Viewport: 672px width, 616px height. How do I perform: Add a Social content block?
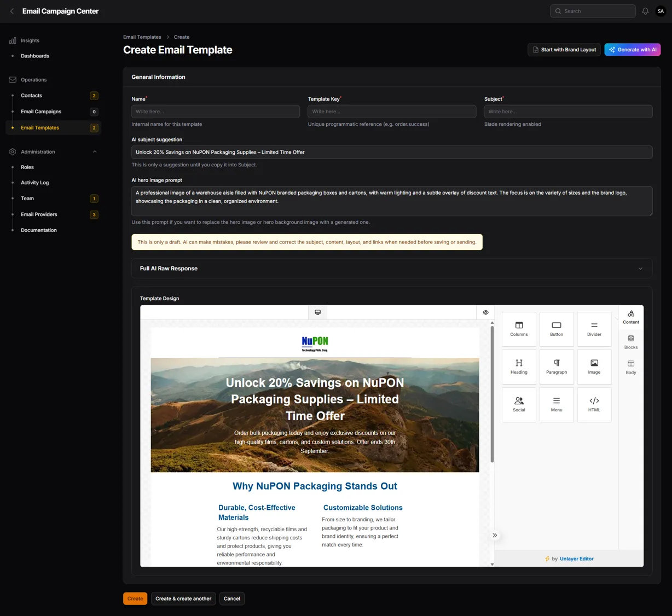pyautogui.click(x=519, y=404)
